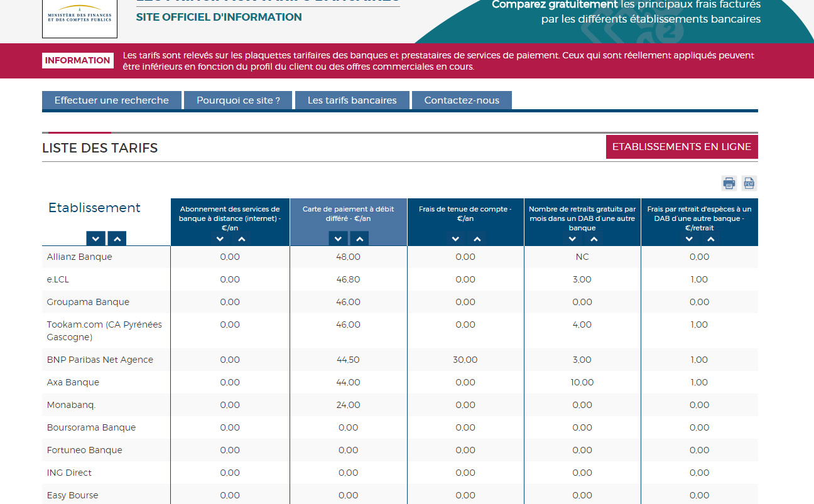Sort internet banking subscription column ascending
814x504 pixels.
(241, 239)
